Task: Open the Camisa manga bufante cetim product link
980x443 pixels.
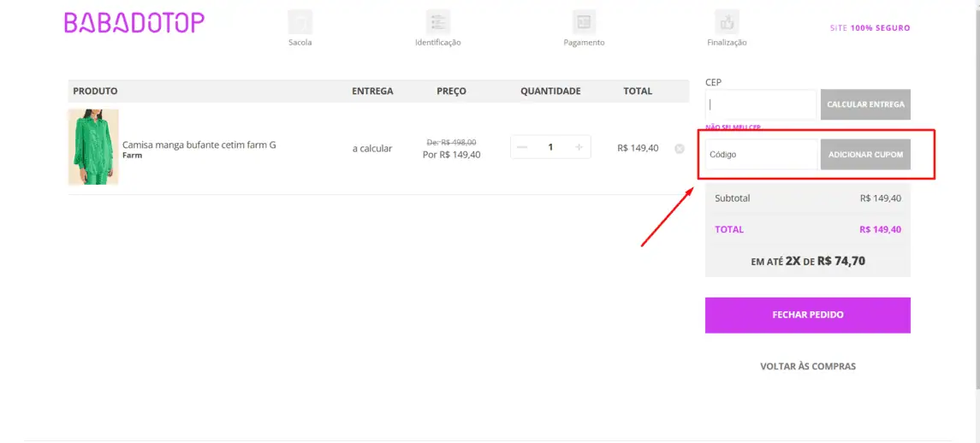Action: tap(199, 145)
